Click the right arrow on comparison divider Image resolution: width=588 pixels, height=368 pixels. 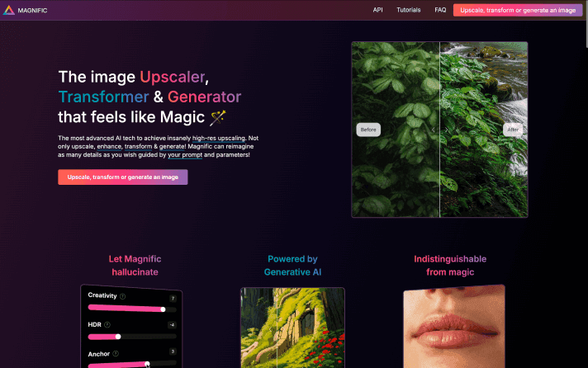446,130
